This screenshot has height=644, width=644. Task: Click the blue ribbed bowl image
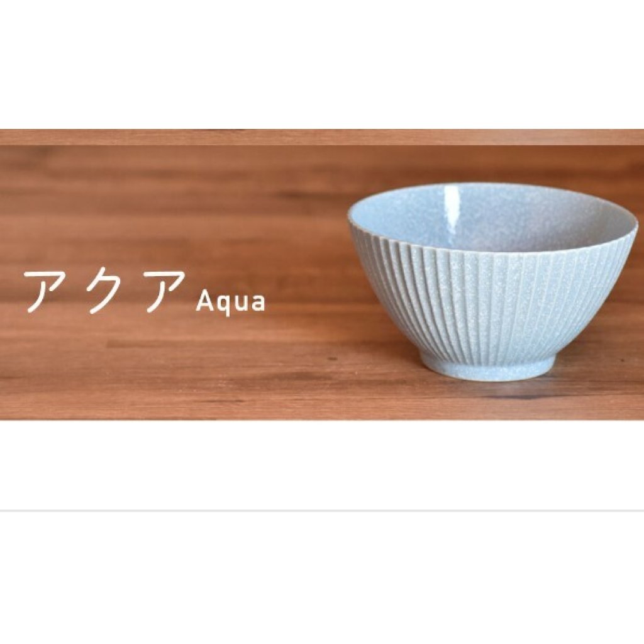tap(492, 281)
